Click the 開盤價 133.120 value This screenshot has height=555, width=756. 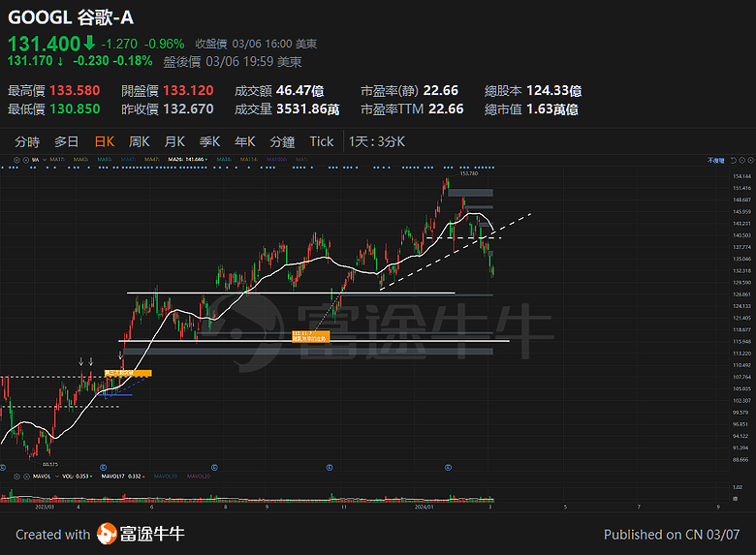tap(189, 91)
